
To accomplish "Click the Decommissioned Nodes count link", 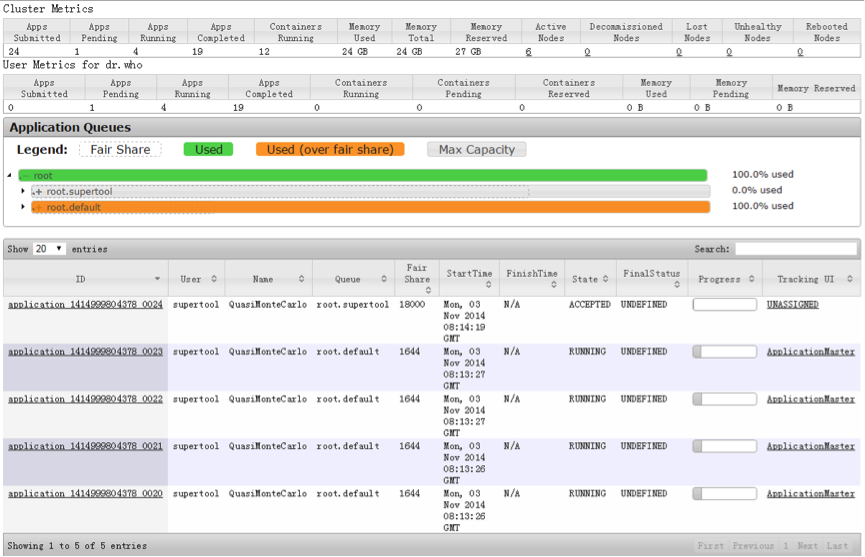I will (x=587, y=51).
